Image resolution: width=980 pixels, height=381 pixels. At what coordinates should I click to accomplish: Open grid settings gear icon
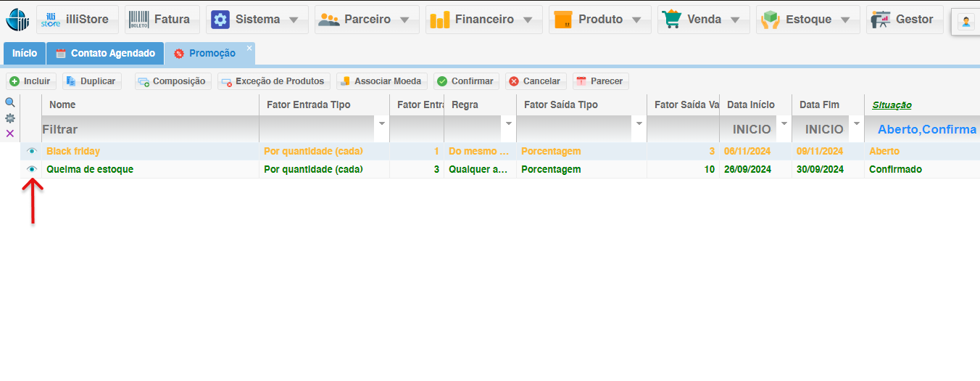pyautogui.click(x=10, y=118)
